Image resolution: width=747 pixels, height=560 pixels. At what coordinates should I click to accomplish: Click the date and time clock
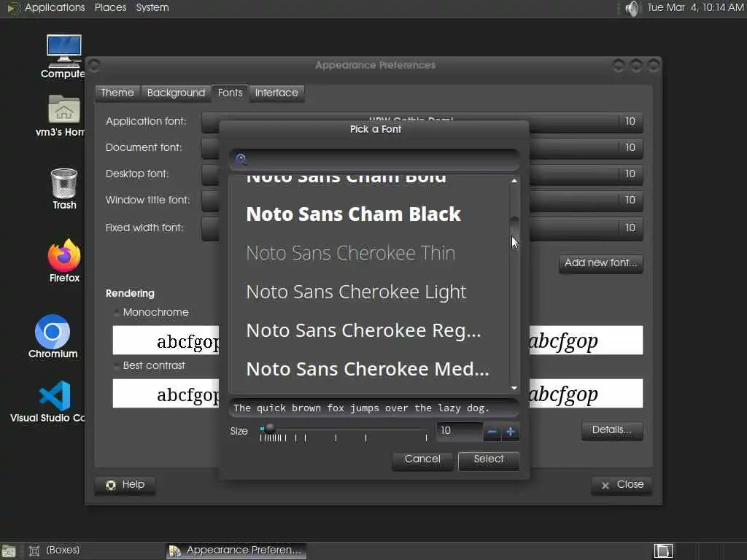[695, 7]
